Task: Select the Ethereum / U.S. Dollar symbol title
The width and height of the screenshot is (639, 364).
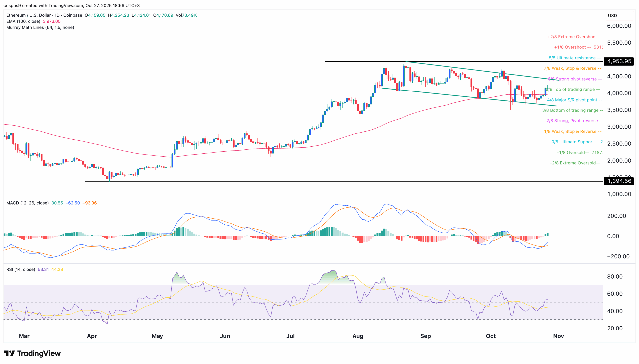Action: coord(28,15)
